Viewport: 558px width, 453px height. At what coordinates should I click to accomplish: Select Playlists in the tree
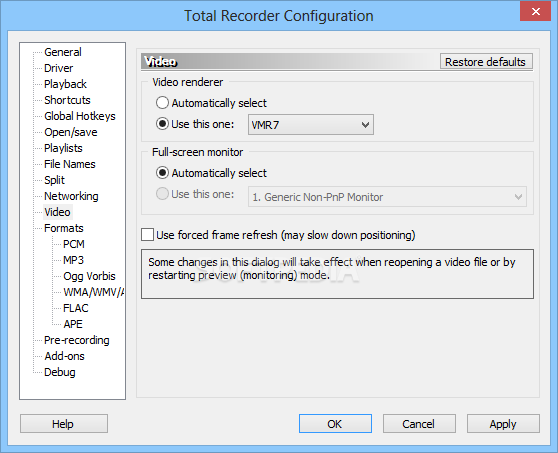(x=63, y=148)
